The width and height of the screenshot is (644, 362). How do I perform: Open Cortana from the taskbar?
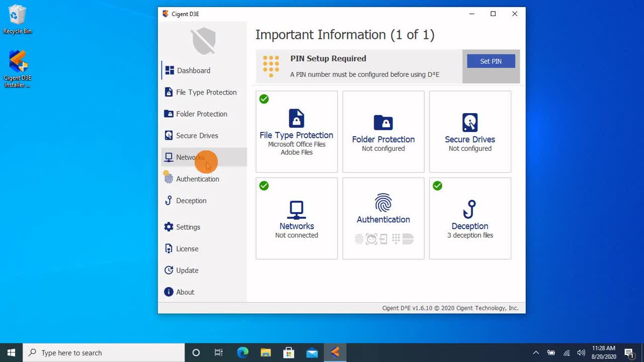[x=196, y=352]
